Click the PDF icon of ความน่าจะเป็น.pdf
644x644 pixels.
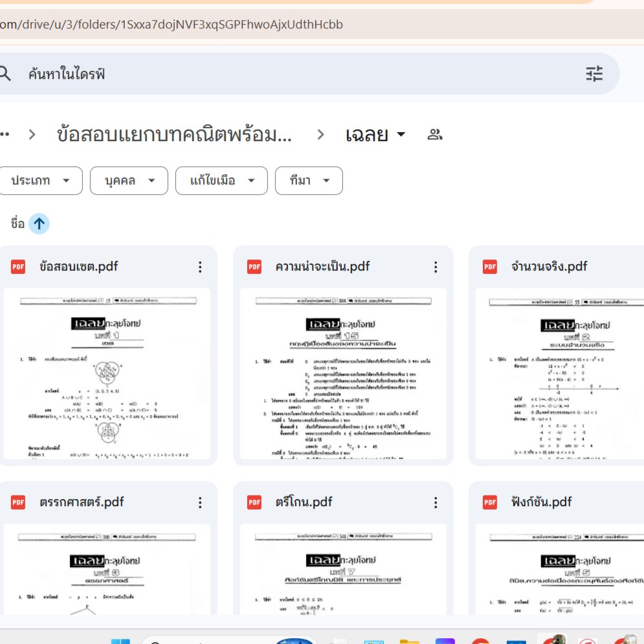point(254,267)
